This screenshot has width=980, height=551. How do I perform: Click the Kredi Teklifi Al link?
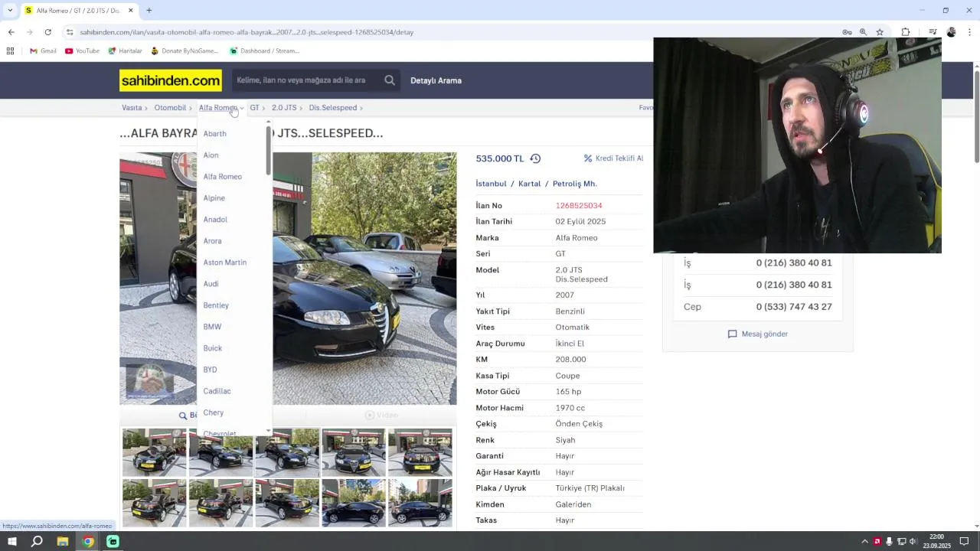[619, 158]
